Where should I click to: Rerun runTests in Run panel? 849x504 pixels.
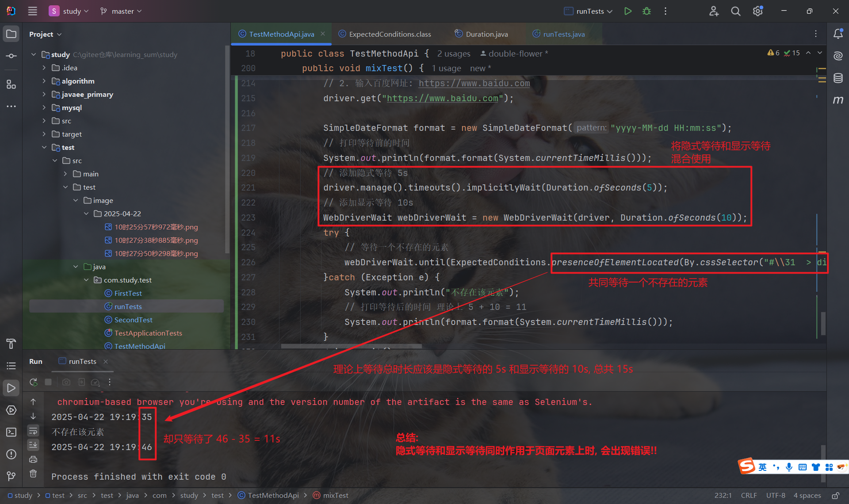point(33,382)
